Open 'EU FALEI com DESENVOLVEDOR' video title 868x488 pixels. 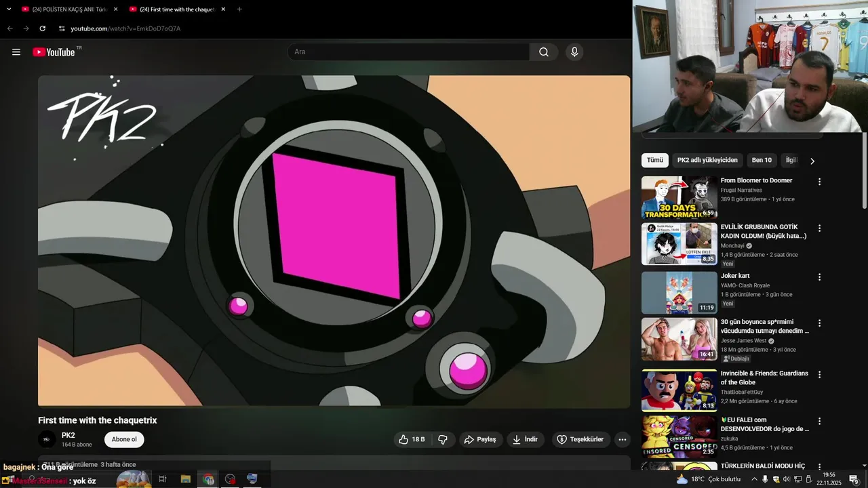(x=765, y=424)
